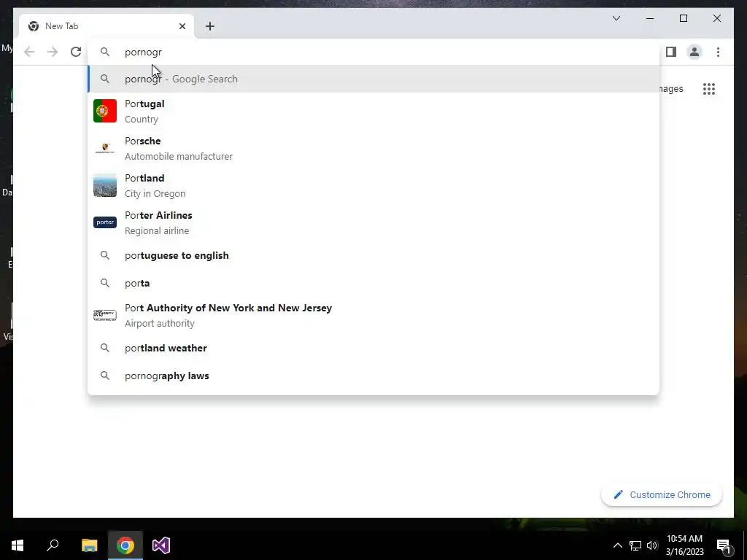
Task: Open the notification center icon
Action: pos(724,545)
